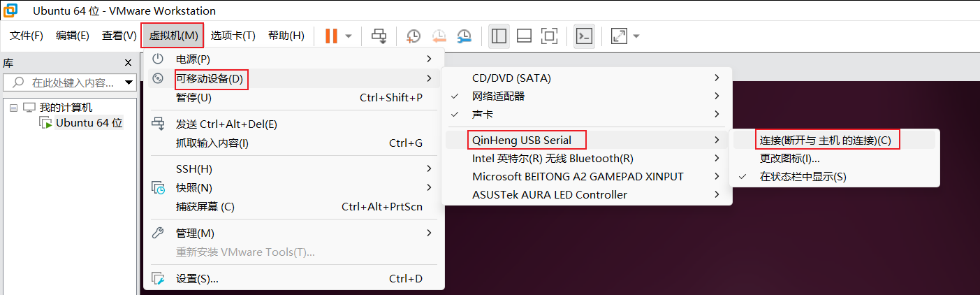Click 连接(断开与 主机 的连接)(C)
Viewport: 980px width, 295px height.
point(825,140)
